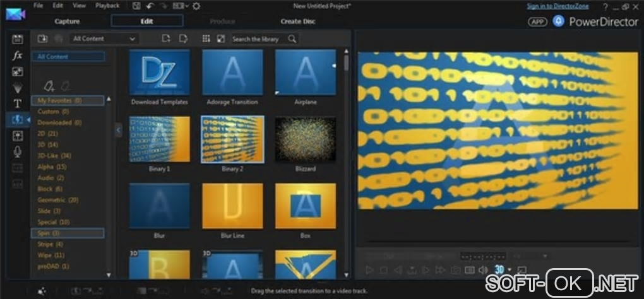Click the fast forward button
Screen dimensions: 644x299
(440, 270)
